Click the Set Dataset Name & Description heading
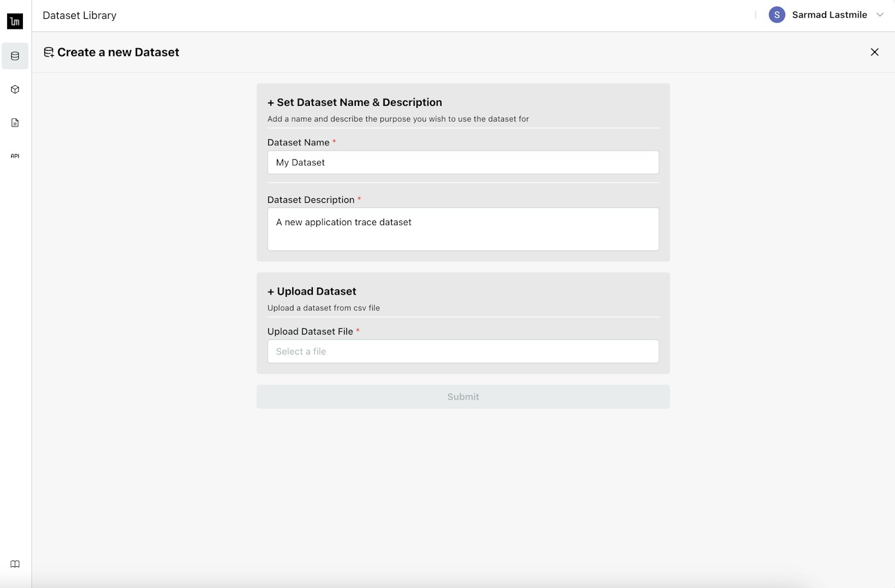 tap(355, 102)
